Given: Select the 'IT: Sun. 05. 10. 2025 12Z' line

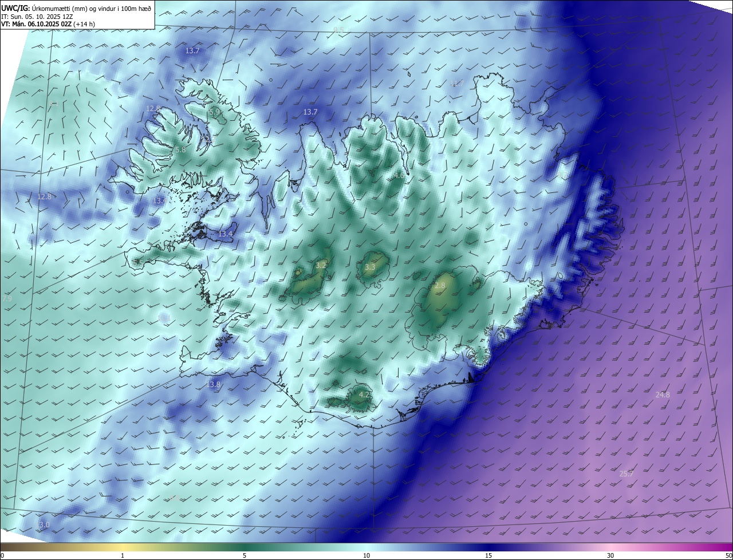Looking at the screenshot, I should 37,16.
